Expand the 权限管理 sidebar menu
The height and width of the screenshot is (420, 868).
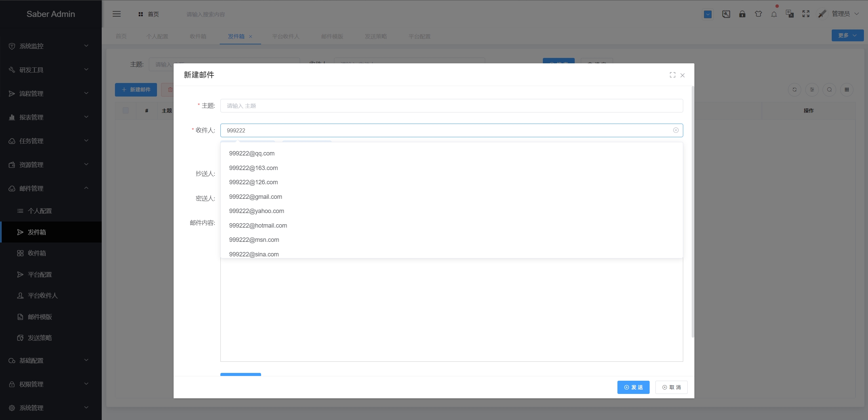point(51,384)
